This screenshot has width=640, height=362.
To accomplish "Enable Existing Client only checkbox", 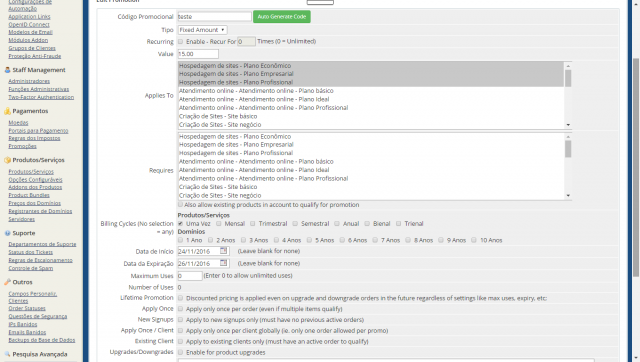I will click(x=180, y=341).
